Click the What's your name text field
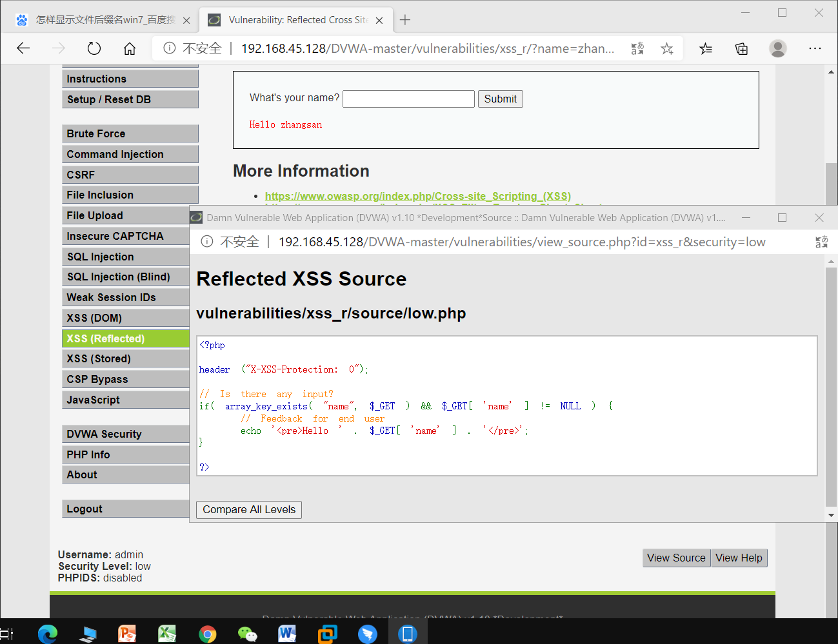838x644 pixels. point(409,99)
